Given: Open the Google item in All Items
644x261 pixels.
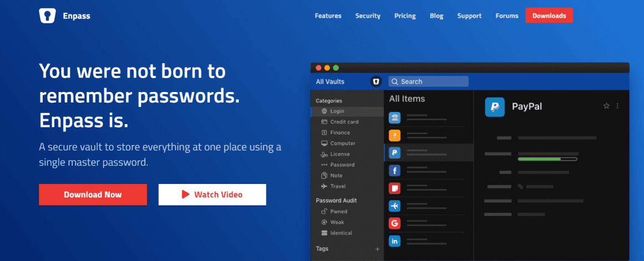Looking at the screenshot, I should point(395,223).
